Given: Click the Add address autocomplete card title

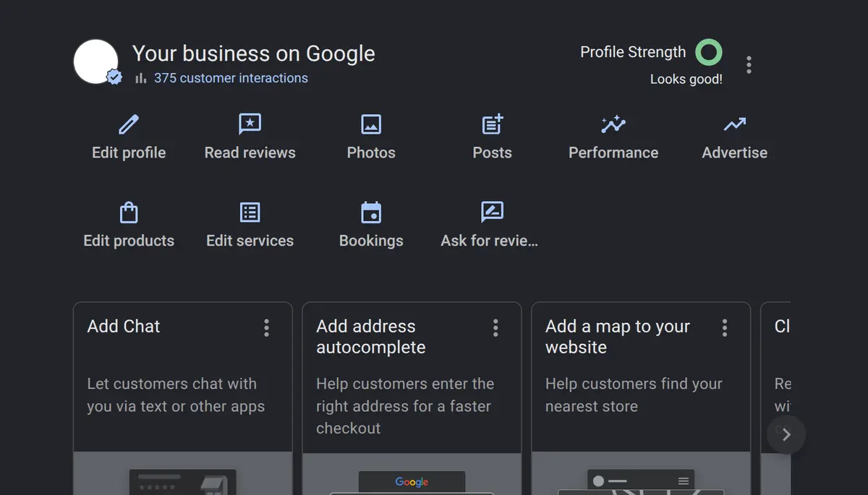Looking at the screenshot, I should (371, 337).
